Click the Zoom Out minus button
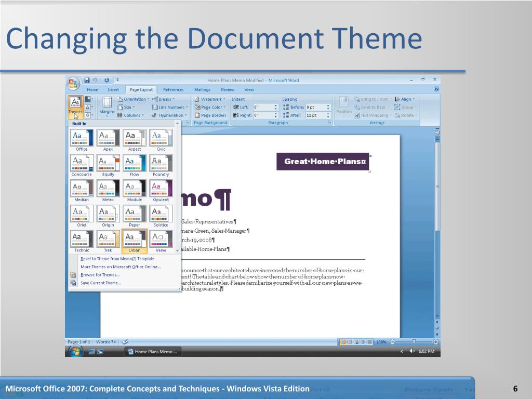 (x=393, y=342)
